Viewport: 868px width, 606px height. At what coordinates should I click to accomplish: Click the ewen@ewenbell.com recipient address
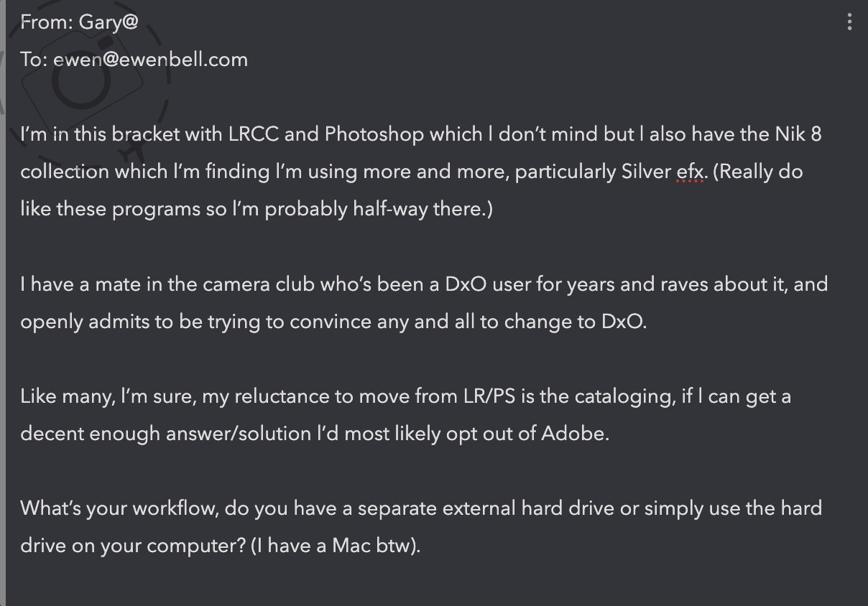coord(150,59)
